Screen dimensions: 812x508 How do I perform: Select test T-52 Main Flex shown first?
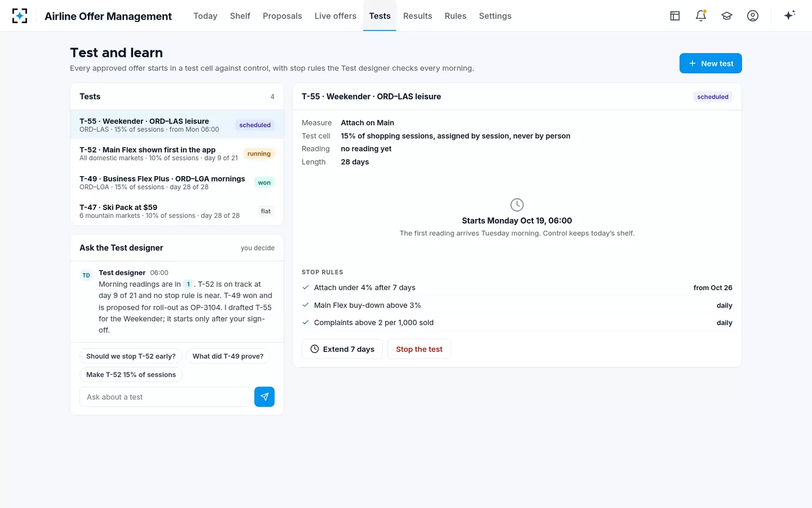pos(177,154)
